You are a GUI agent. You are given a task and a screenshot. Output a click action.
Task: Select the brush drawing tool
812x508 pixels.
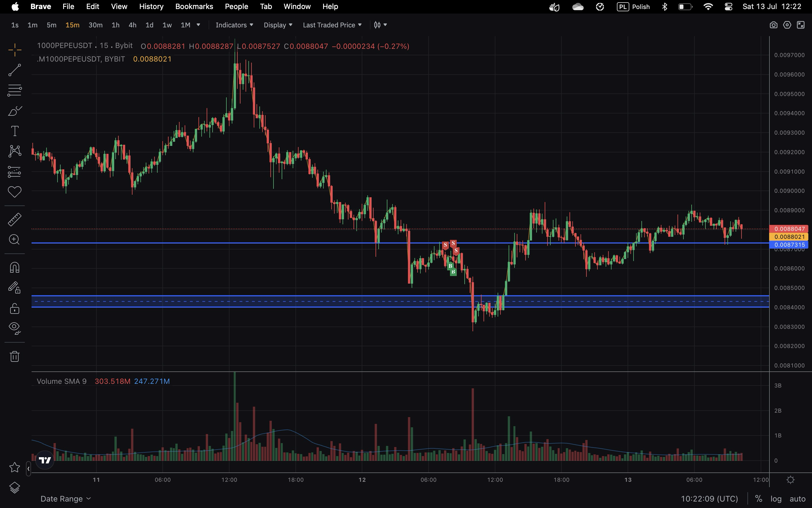15,111
